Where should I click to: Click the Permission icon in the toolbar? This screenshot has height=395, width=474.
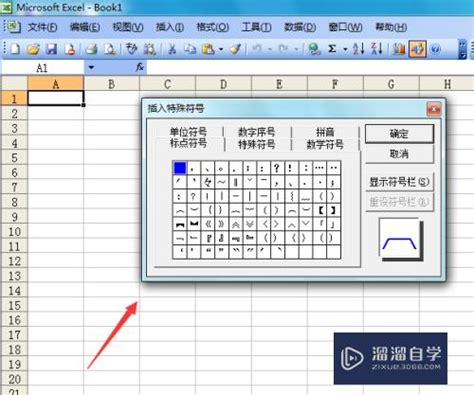click(70, 49)
